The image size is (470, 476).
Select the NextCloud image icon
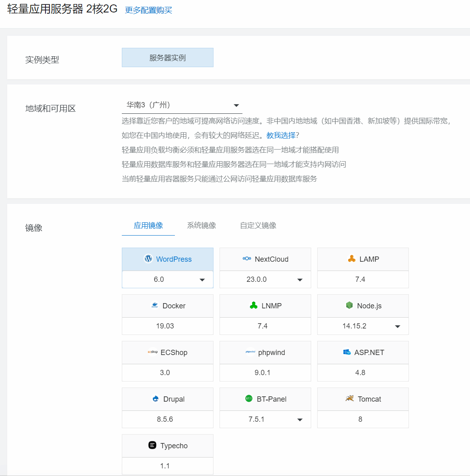pos(247,259)
